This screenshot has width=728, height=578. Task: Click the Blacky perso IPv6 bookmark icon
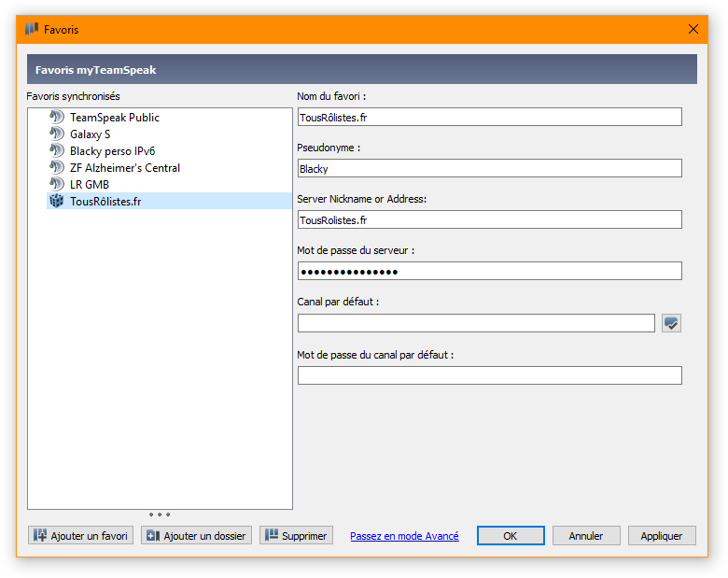pos(56,151)
